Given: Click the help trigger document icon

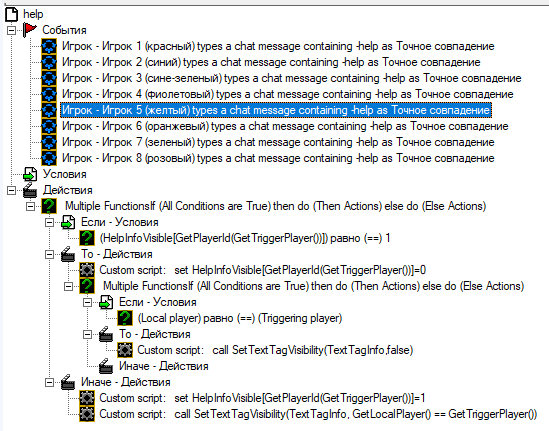Looking at the screenshot, I should point(11,14).
